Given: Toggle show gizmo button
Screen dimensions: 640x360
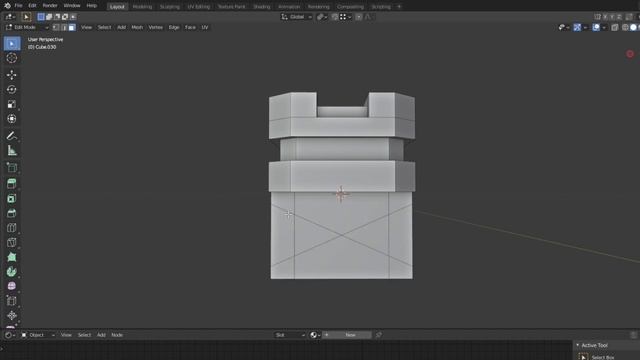Looking at the screenshot, I should pyautogui.click(x=577, y=27).
